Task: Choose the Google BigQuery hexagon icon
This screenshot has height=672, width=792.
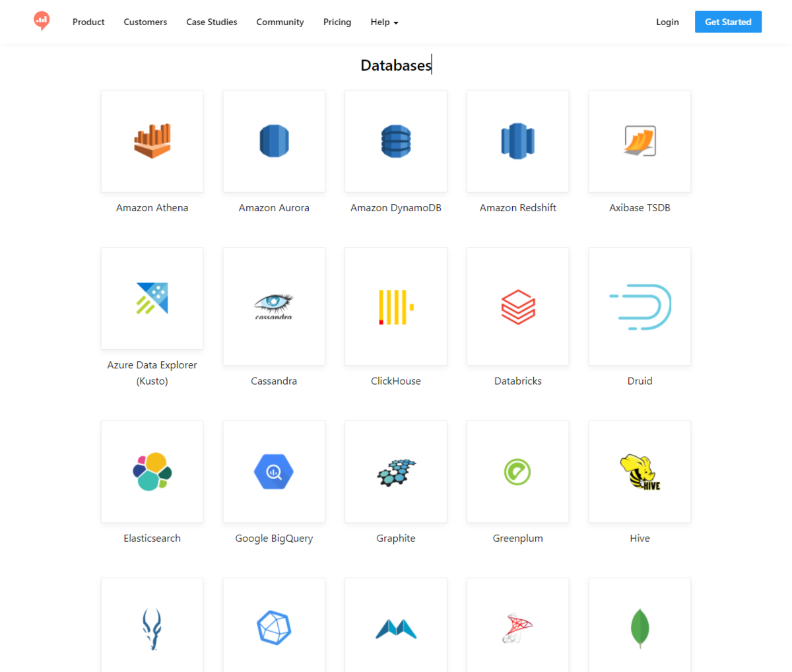Action: 274,472
